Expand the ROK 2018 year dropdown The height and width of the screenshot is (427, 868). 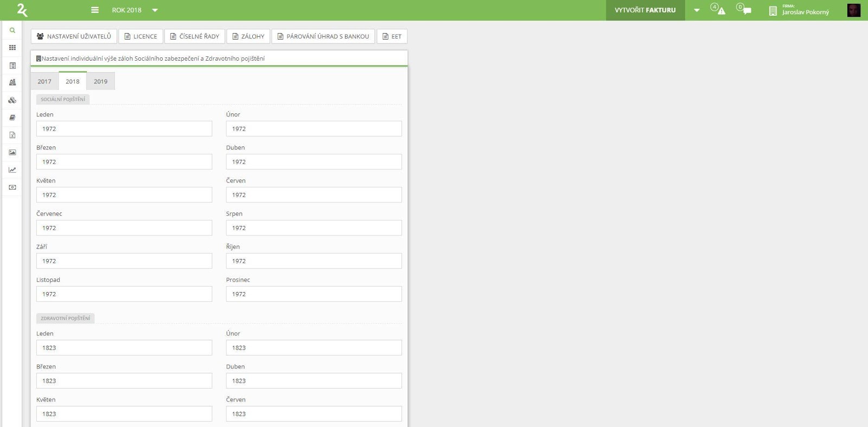click(135, 10)
